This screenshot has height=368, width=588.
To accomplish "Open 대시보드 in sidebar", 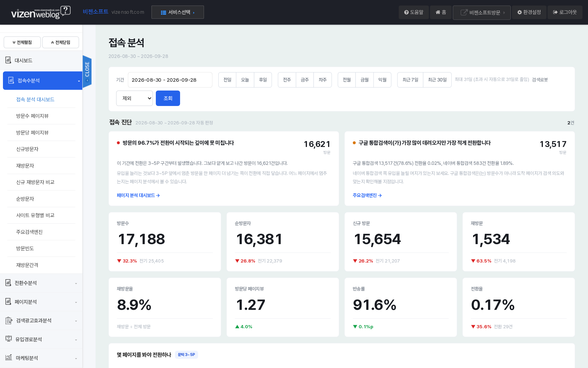I will tap(41, 60).
